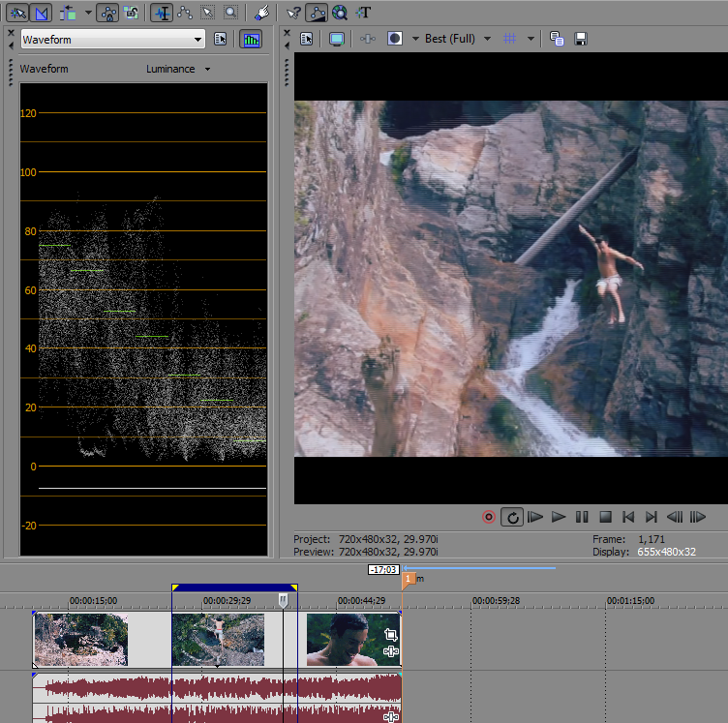The width and height of the screenshot is (728, 723).
Task: Open the video scopes settings
Action: point(221,40)
